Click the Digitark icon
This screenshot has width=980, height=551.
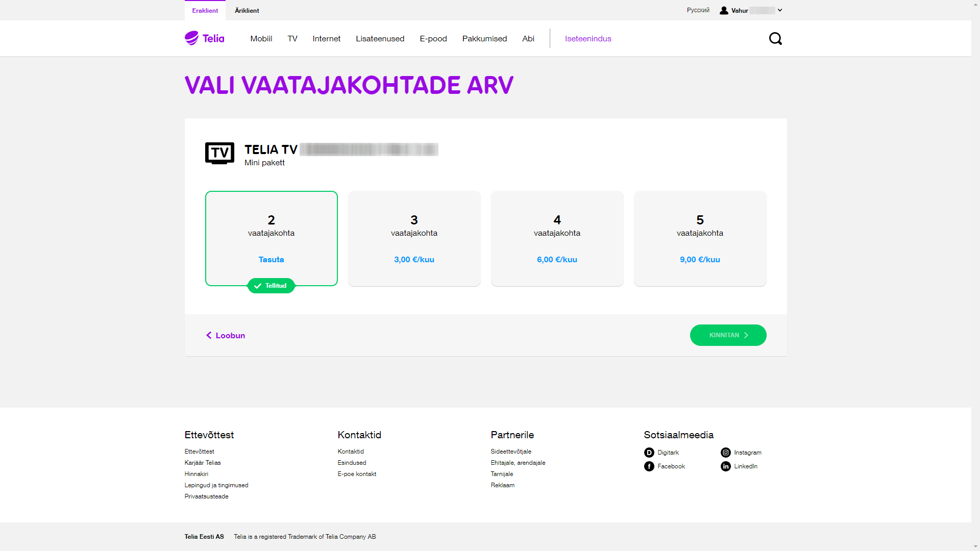[649, 453]
